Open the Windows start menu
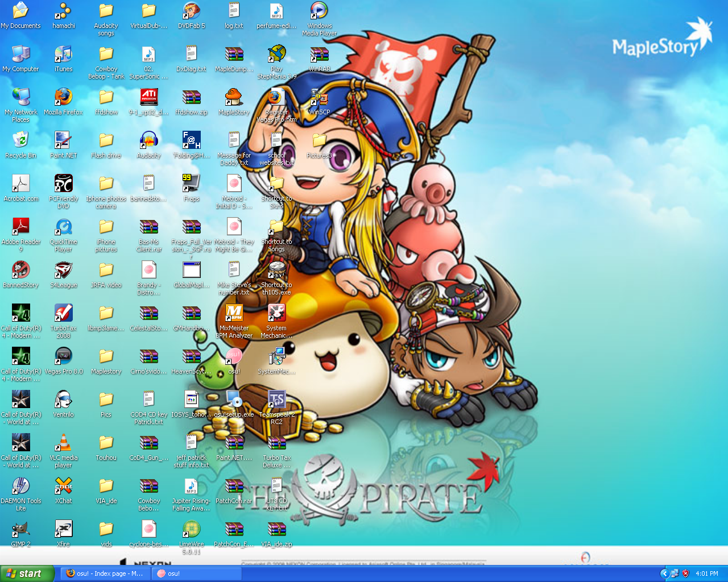The image size is (728, 582). [x=27, y=573]
